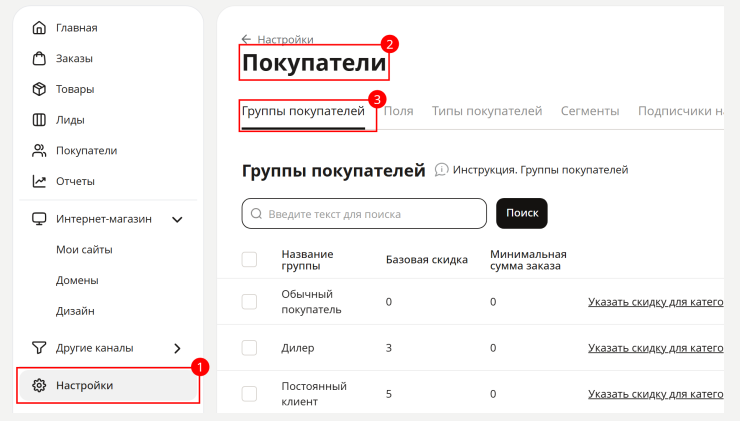Click the Дилер group name
740x421 pixels.
(298, 348)
